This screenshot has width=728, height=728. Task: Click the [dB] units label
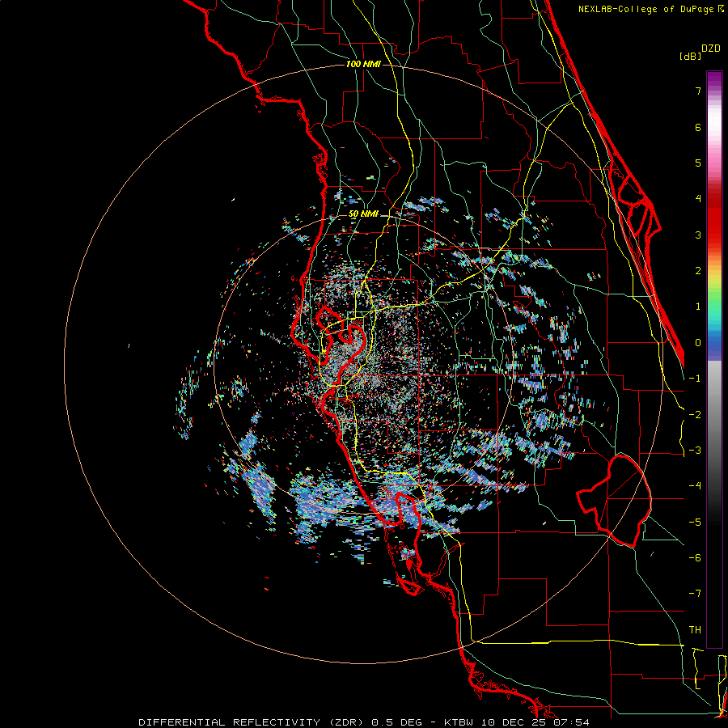[x=691, y=56]
